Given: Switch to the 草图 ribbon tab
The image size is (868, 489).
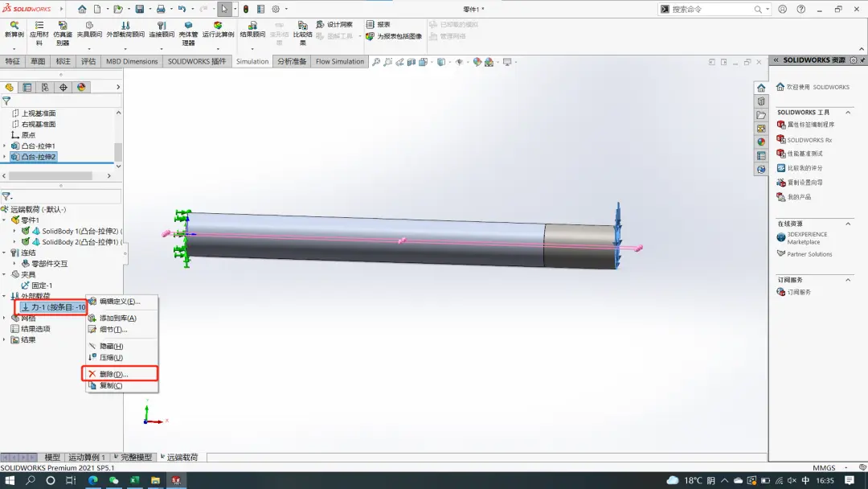Looking at the screenshot, I should (38, 61).
